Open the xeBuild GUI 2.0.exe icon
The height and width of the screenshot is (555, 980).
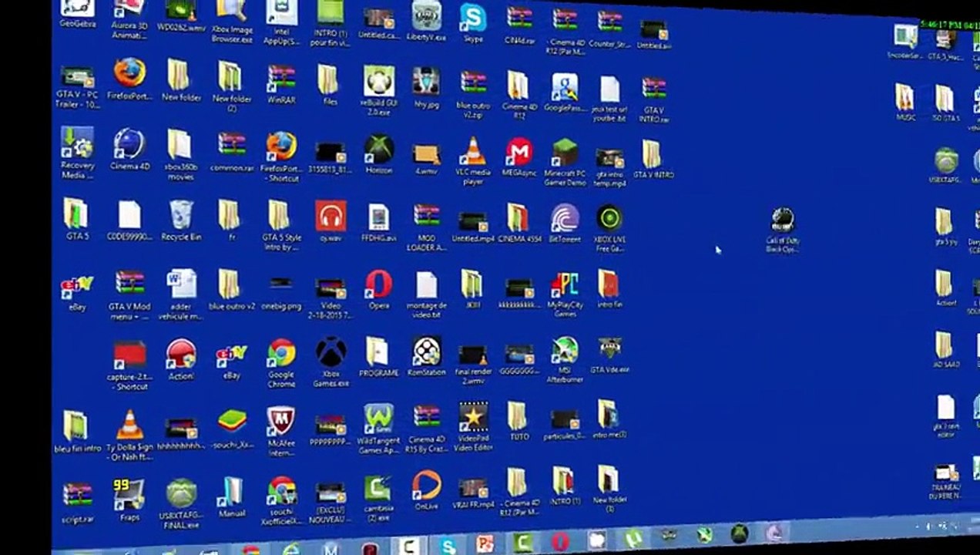378,90
